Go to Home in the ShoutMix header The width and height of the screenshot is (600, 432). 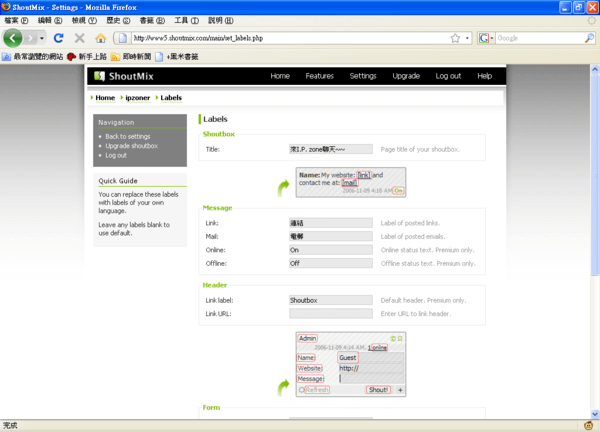280,76
